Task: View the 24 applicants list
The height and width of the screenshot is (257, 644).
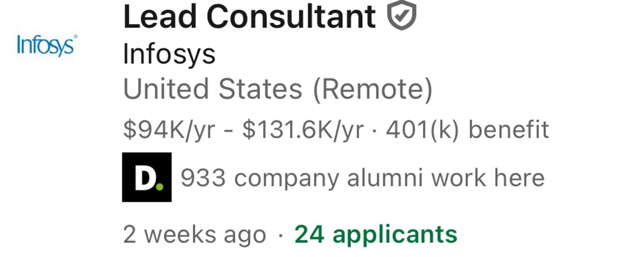Action: pyautogui.click(x=375, y=235)
